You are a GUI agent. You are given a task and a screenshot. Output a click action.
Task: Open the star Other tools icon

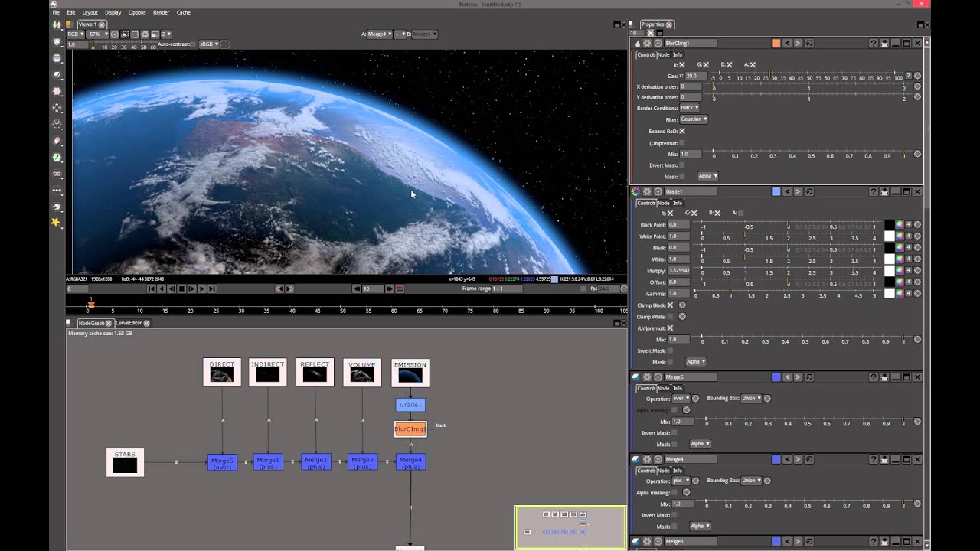click(57, 222)
